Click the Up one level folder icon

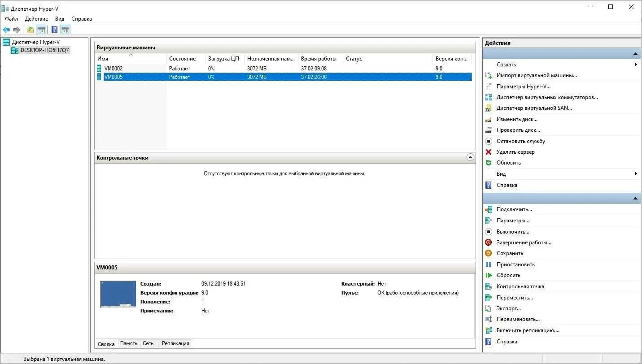[30, 30]
